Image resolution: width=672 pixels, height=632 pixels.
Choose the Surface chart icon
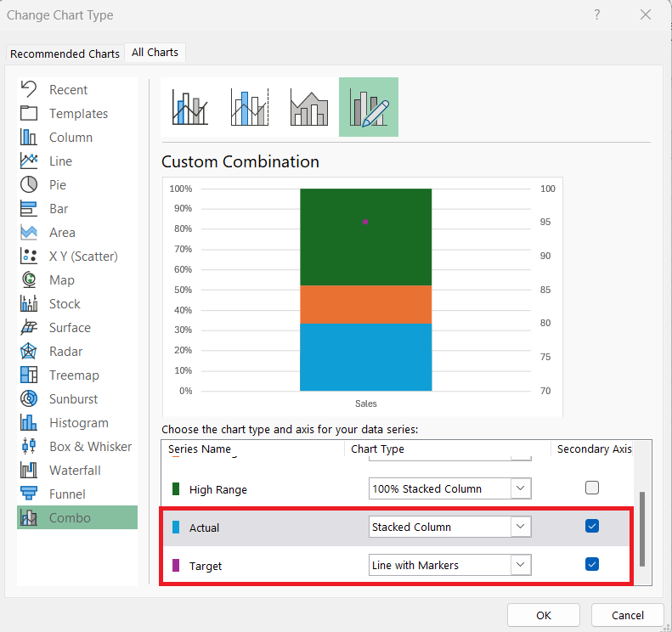click(x=29, y=327)
